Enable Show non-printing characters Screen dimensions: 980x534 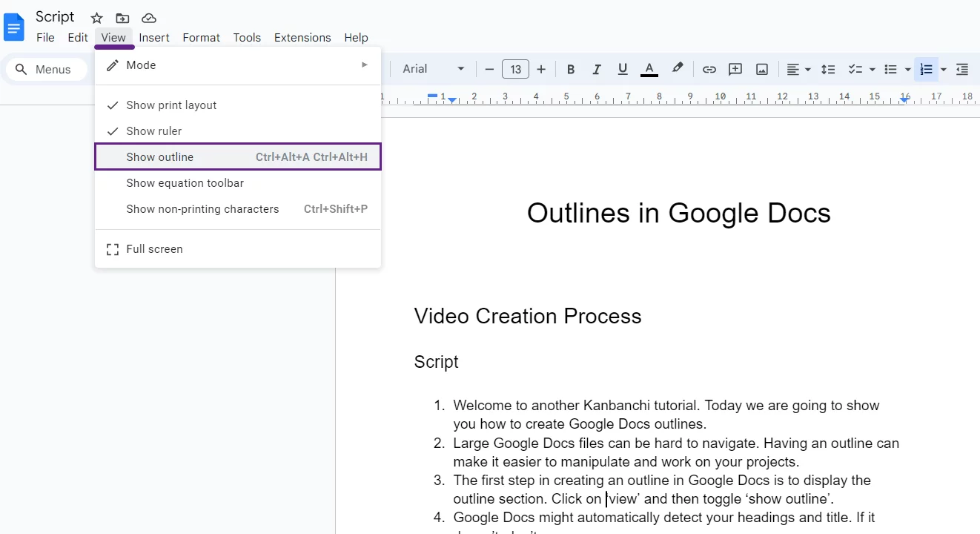click(x=238, y=209)
